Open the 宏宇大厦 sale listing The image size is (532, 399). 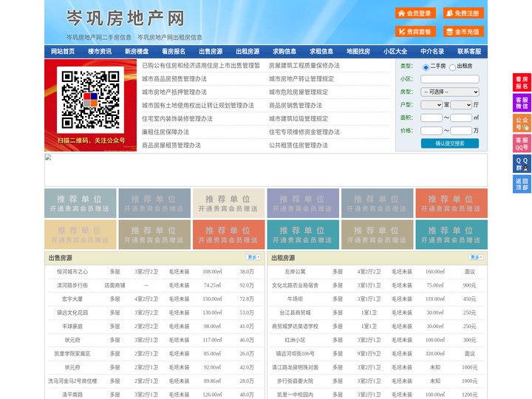point(72,299)
